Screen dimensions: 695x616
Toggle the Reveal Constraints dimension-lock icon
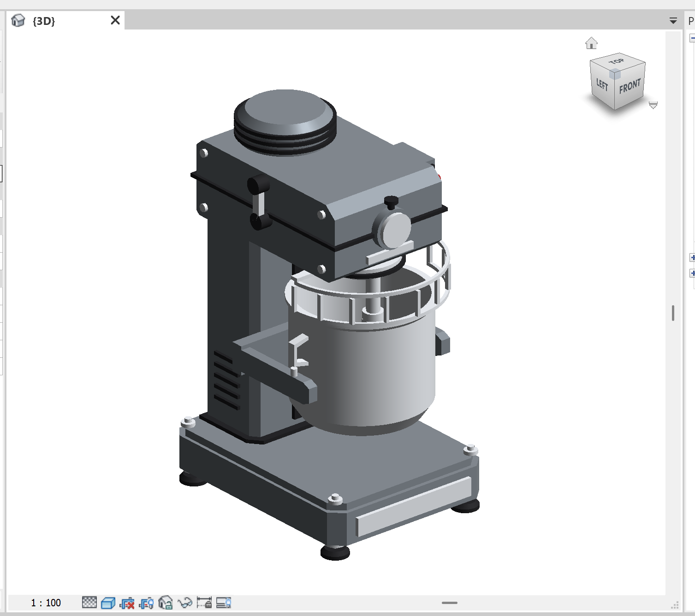pyautogui.click(x=204, y=603)
